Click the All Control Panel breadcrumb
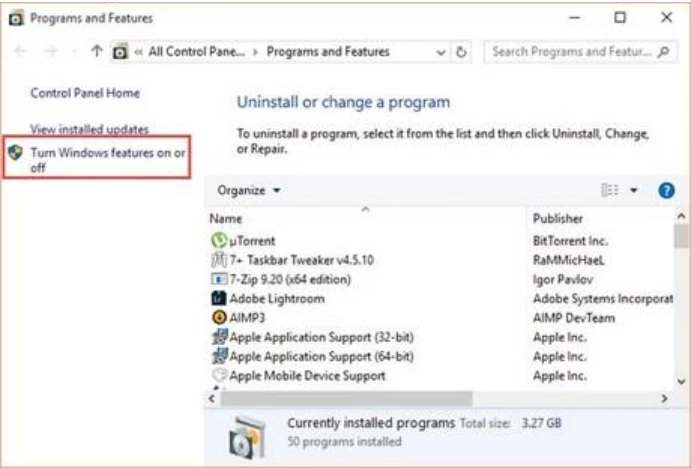Viewport: 691px width, 468px height. pos(197,52)
